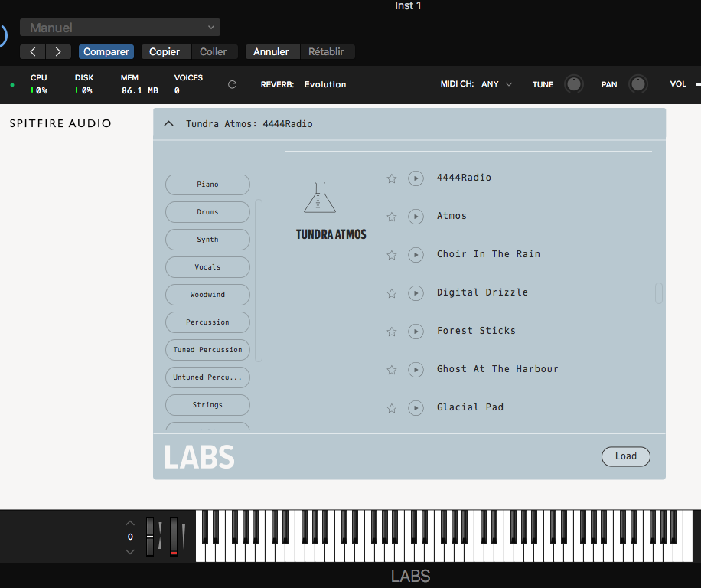Play the Choir In The Rain preview
This screenshot has width=701, height=588.
pos(416,255)
